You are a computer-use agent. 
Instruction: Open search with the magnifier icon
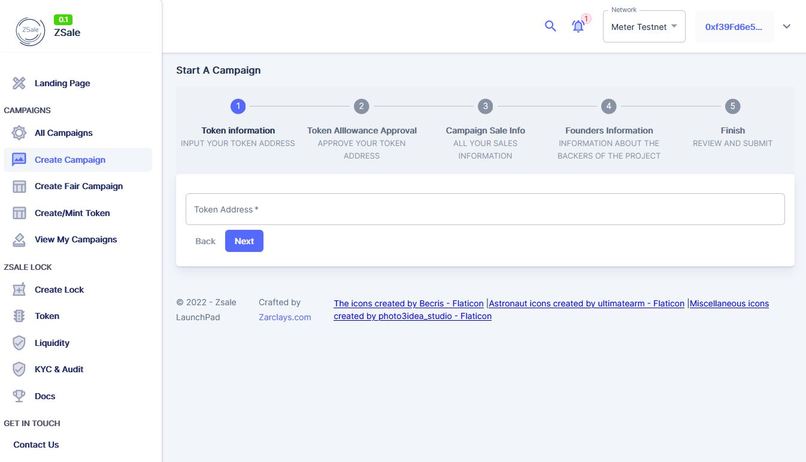550,26
